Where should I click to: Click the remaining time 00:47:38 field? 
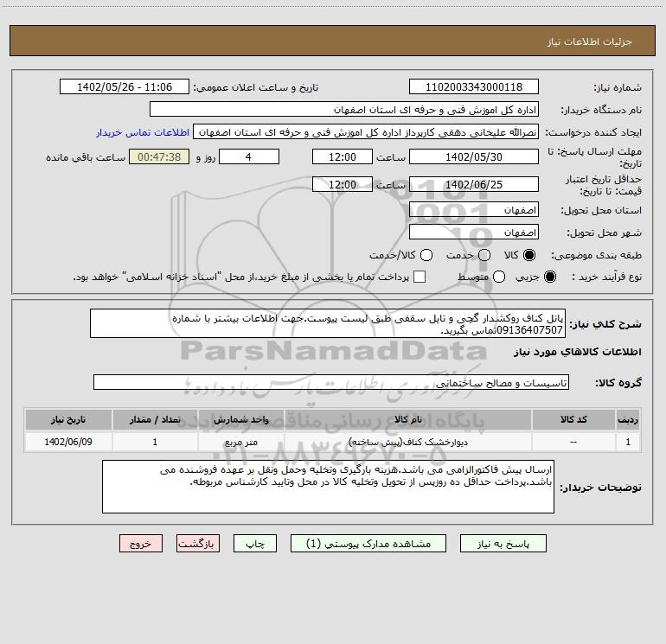click(159, 156)
